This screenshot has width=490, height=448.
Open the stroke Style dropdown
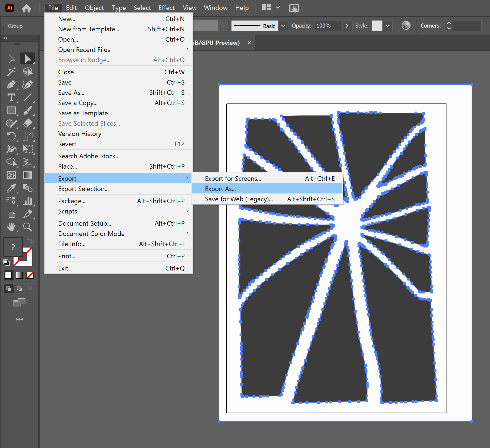coord(388,26)
